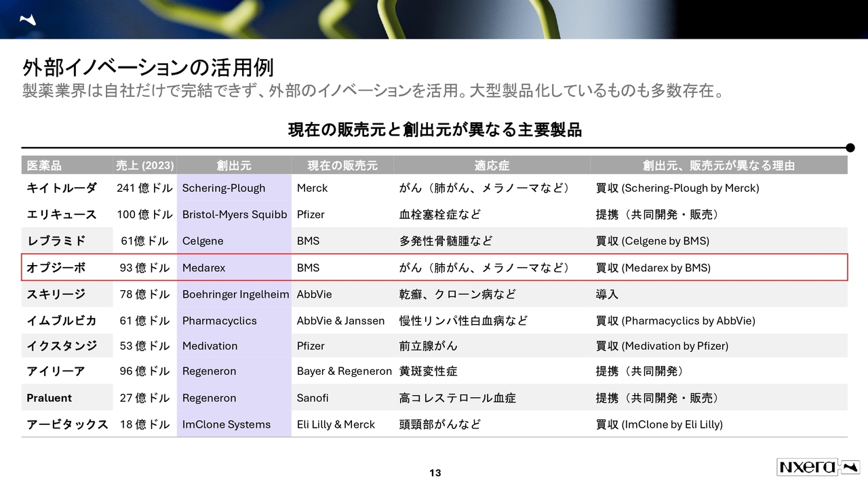868x488 pixels.
Task: Select the 100 億ドル sales cell
Action: (144, 214)
